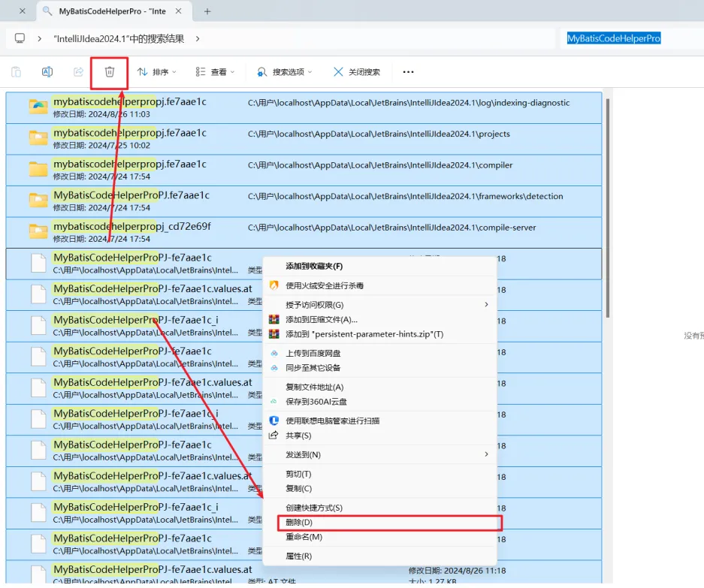Click the share icon beside 共享(S)
Viewport: 704px width, 588px height.
(x=273, y=435)
